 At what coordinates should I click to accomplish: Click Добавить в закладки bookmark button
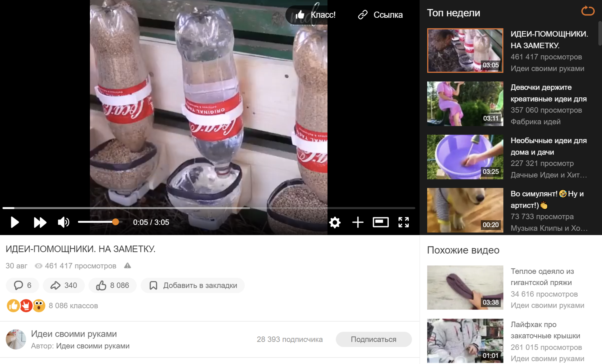pos(193,285)
